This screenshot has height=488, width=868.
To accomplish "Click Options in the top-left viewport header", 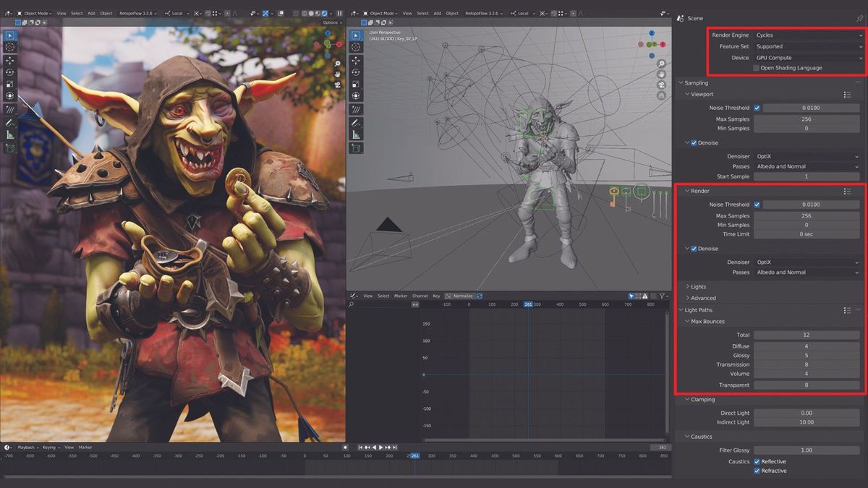I will pos(331,22).
